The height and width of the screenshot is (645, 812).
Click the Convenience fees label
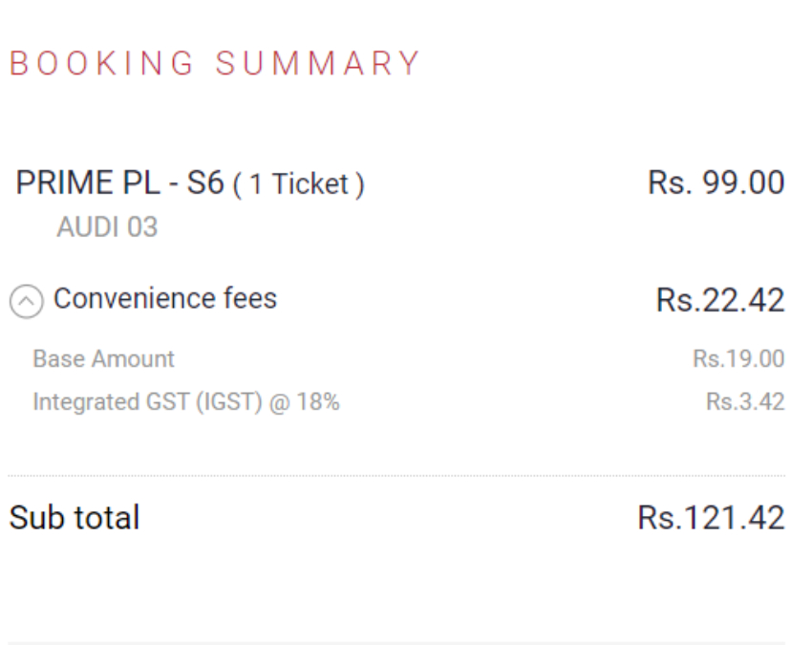tap(165, 299)
